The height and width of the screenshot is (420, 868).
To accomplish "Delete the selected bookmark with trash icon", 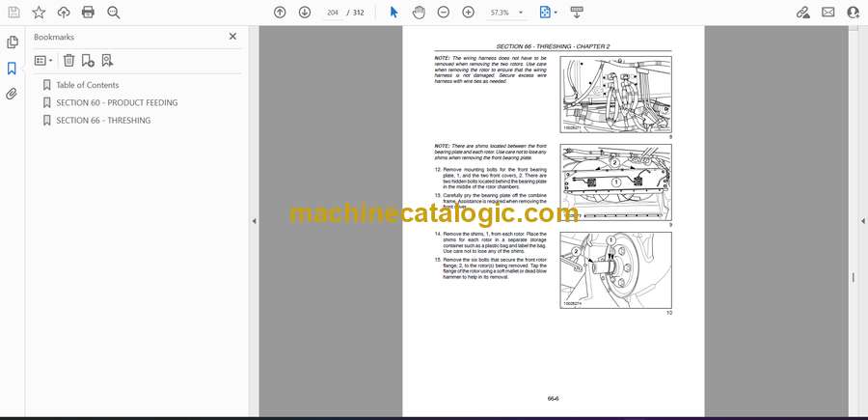I will (x=68, y=61).
